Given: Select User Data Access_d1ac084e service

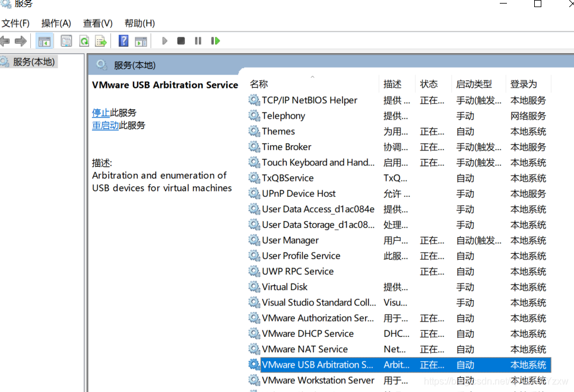Looking at the screenshot, I should (399, 209).
